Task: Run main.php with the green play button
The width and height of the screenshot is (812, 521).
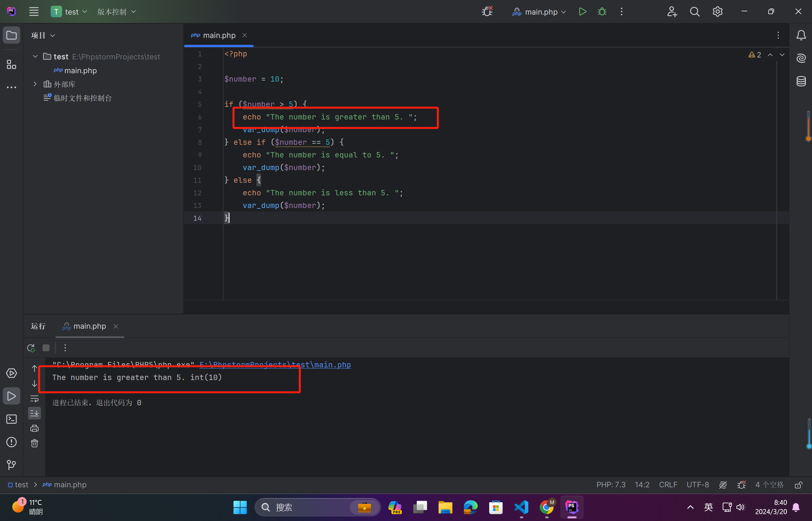Action: 582,12
